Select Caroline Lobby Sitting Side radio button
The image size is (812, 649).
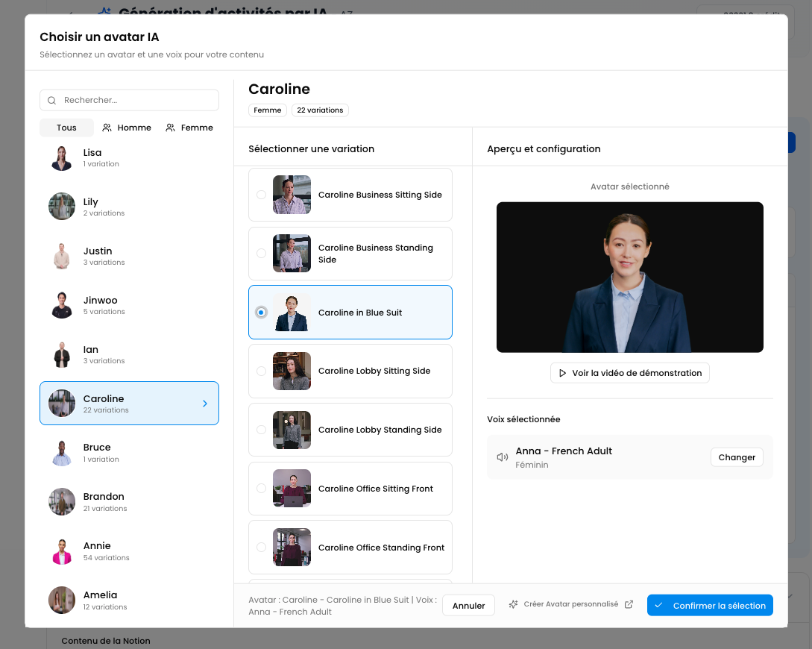pyautogui.click(x=261, y=371)
